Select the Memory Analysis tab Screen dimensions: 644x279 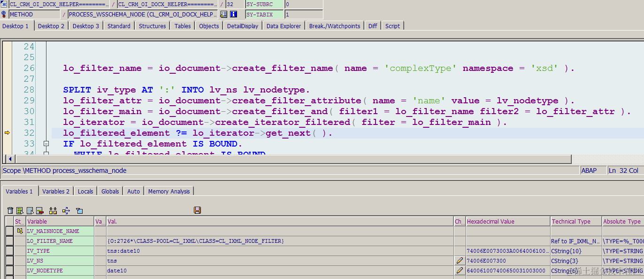click(169, 191)
